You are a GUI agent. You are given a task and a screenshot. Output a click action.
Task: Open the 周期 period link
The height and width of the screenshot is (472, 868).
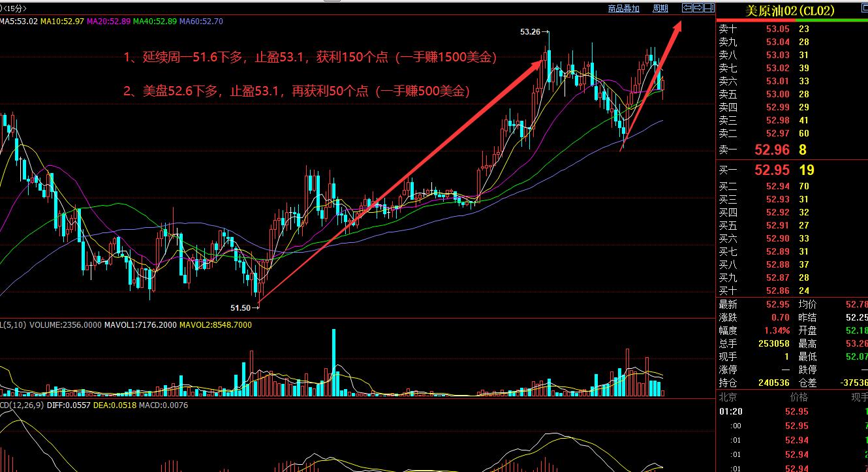pos(660,8)
